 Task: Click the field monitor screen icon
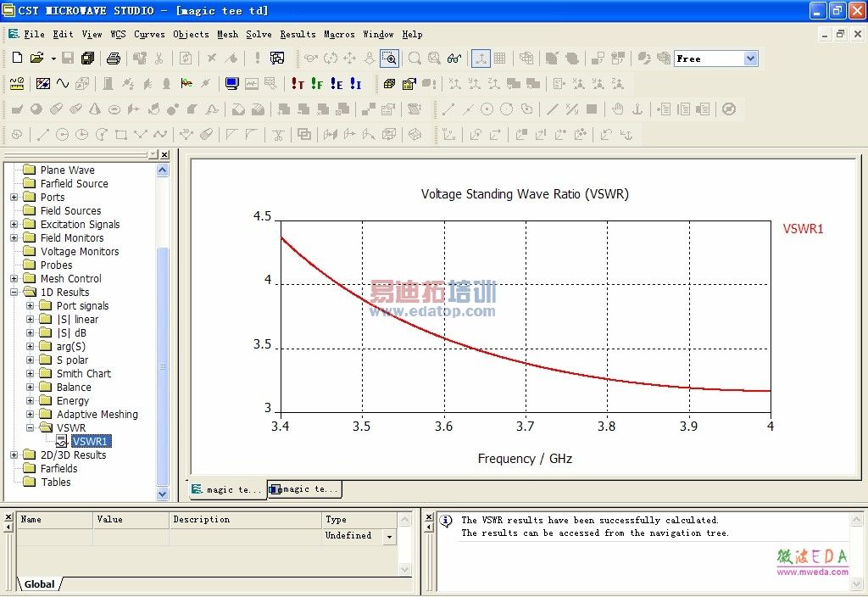[232, 84]
